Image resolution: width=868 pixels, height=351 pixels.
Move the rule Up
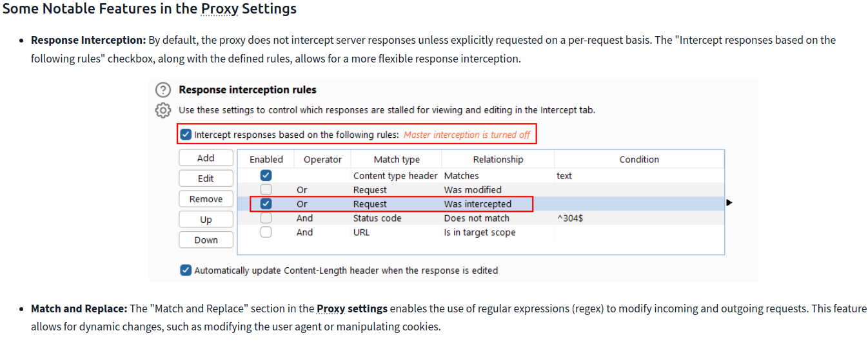click(206, 220)
